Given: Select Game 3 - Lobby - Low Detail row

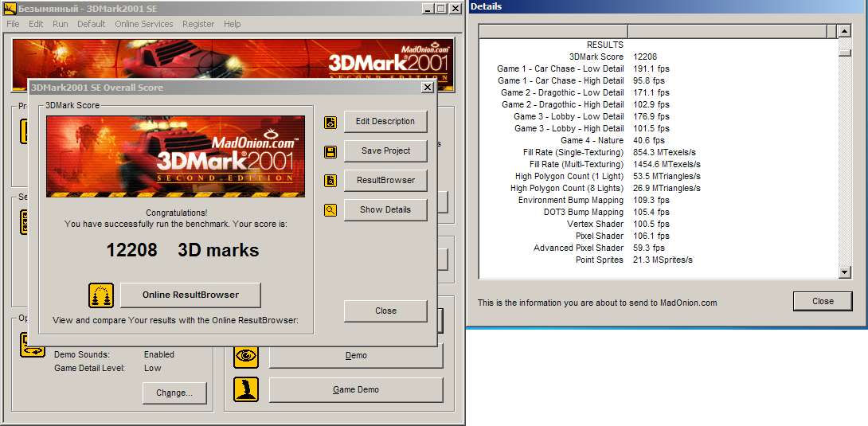Looking at the screenshot, I should pyautogui.click(x=659, y=117).
